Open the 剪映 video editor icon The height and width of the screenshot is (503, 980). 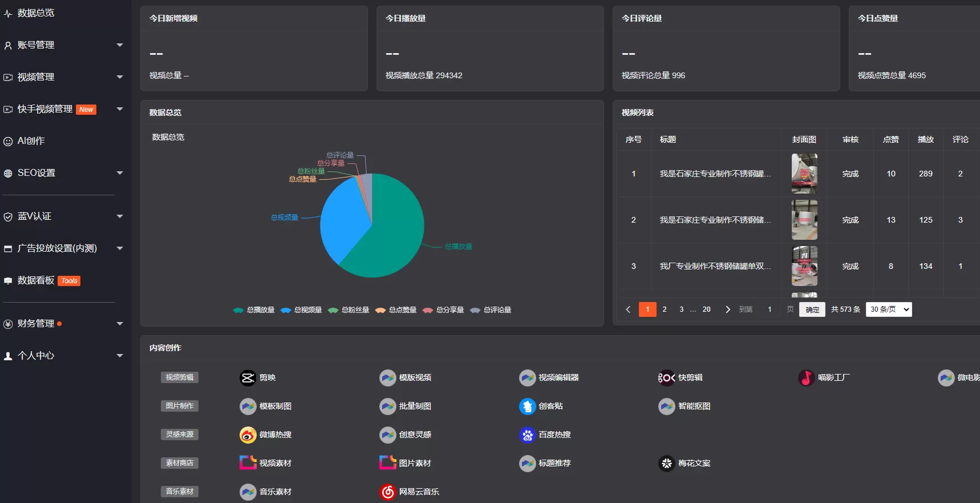click(x=248, y=378)
